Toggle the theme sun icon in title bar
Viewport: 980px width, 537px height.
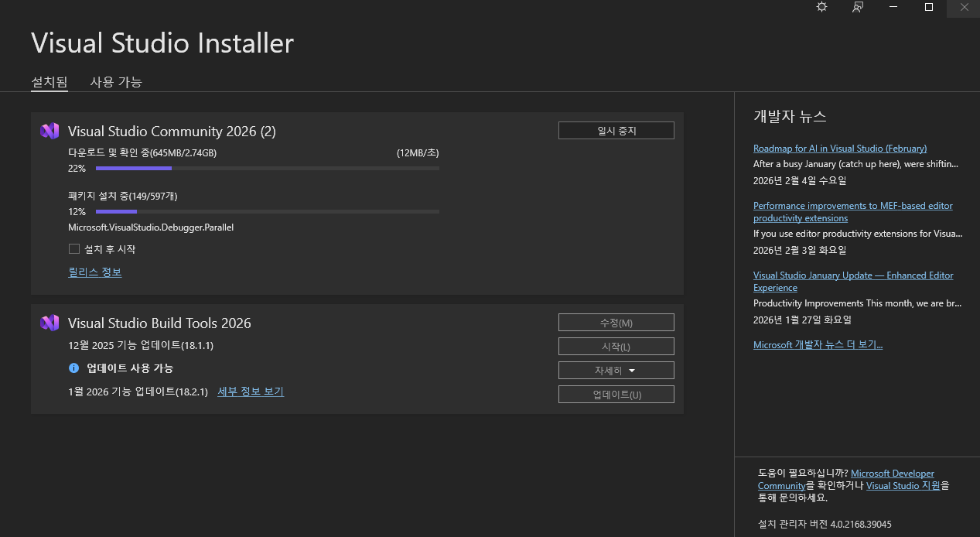point(821,7)
